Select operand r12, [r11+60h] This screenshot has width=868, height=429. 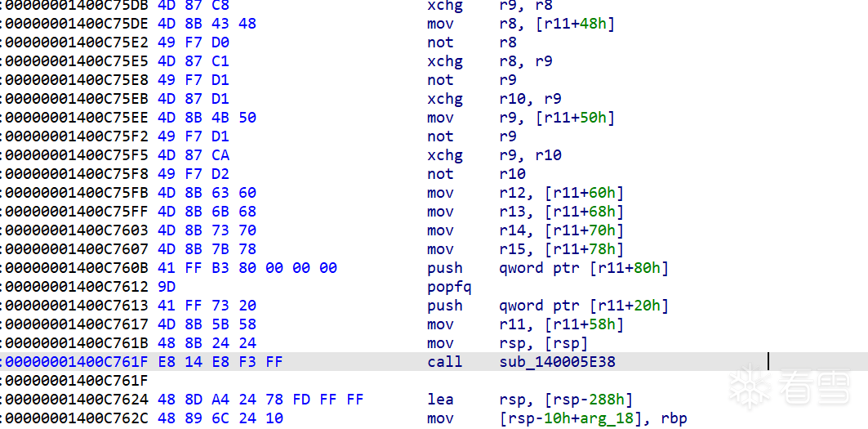pyautogui.click(x=561, y=193)
